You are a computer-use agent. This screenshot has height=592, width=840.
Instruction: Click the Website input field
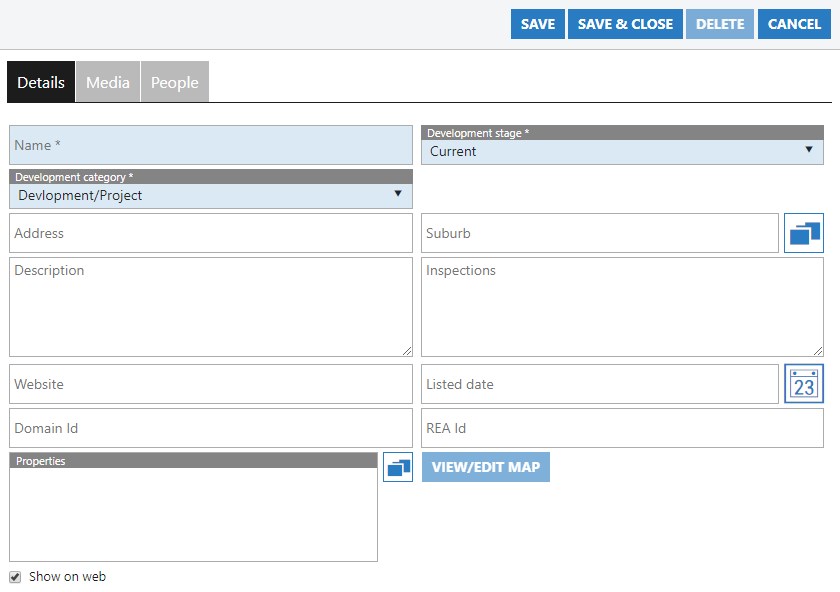pyautogui.click(x=210, y=384)
